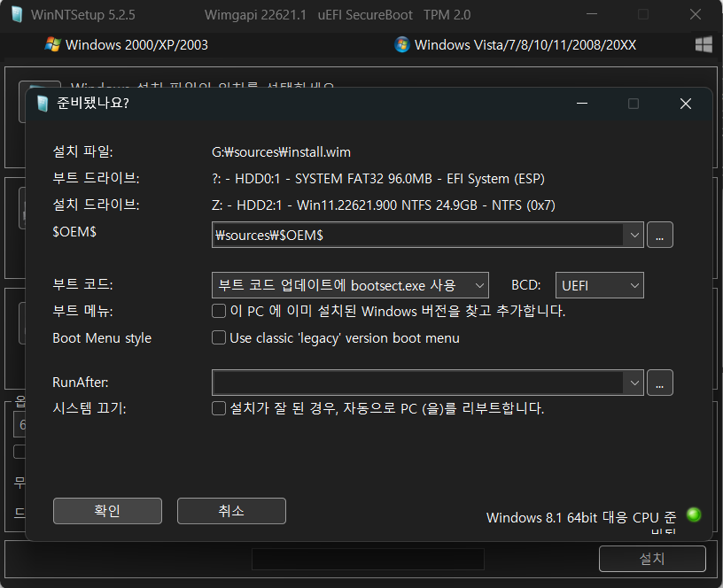723x588 pixels.
Task: Switch to Windows Vista/7/8/10/11/2008/20XX tab
Action: pyautogui.click(x=515, y=44)
